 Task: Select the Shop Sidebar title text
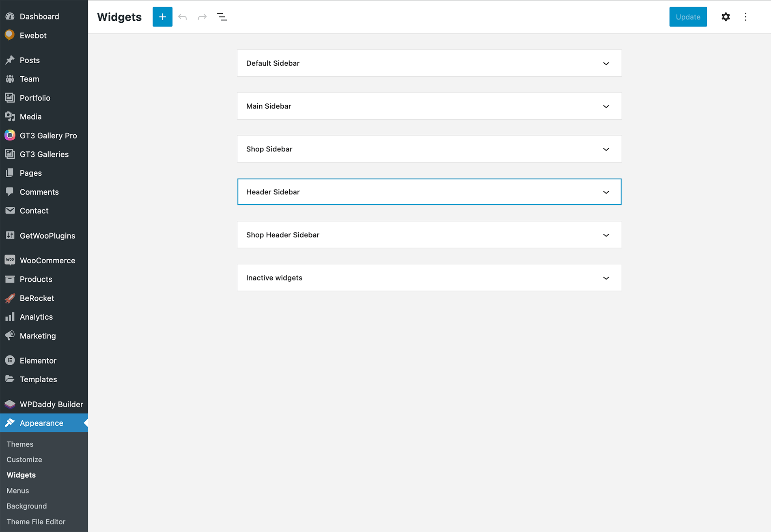point(269,149)
